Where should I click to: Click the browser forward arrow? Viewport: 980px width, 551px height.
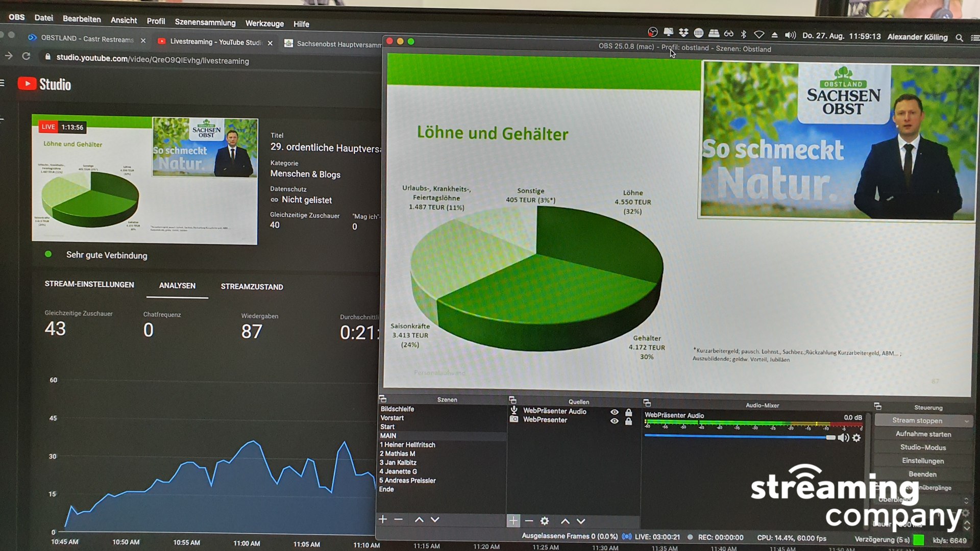pyautogui.click(x=9, y=56)
